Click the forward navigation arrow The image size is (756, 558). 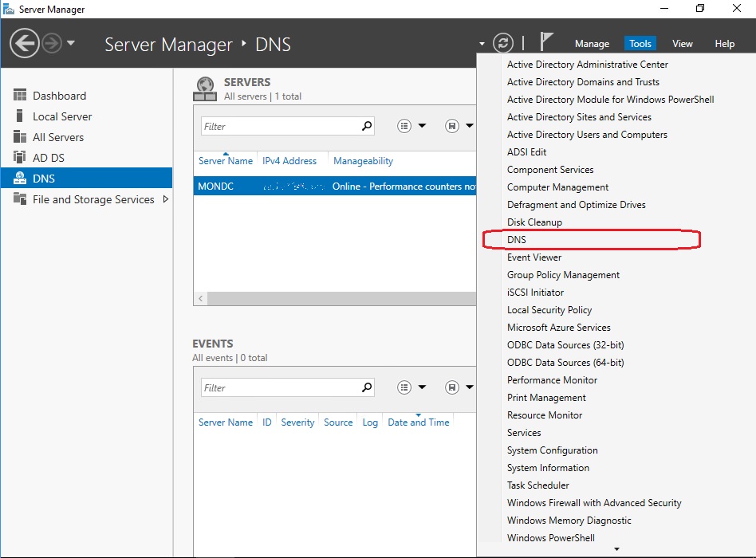coord(52,43)
